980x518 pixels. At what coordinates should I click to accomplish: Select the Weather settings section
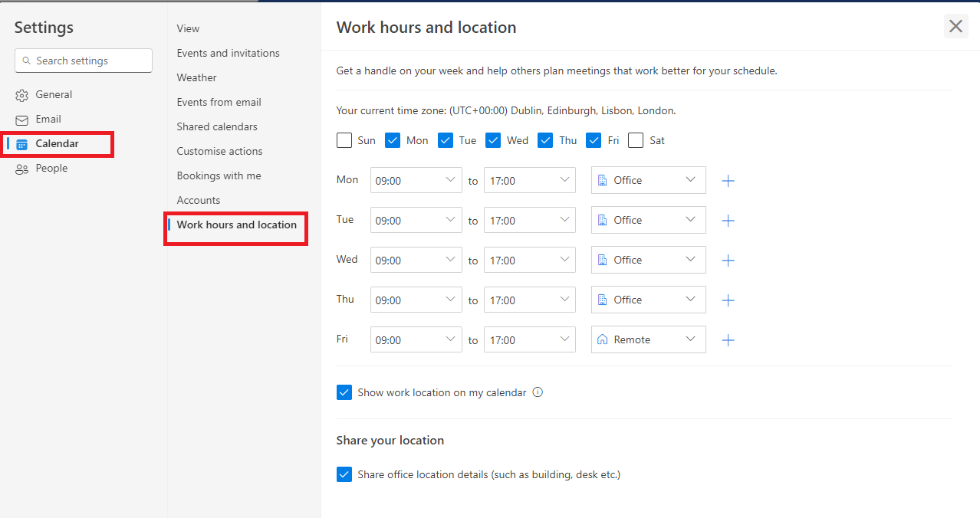point(196,77)
